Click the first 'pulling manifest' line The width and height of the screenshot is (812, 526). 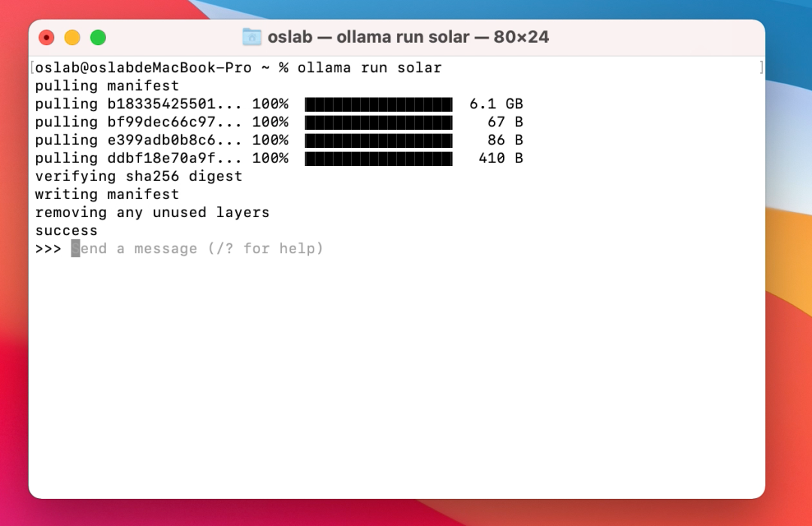pyautogui.click(x=108, y=86)
